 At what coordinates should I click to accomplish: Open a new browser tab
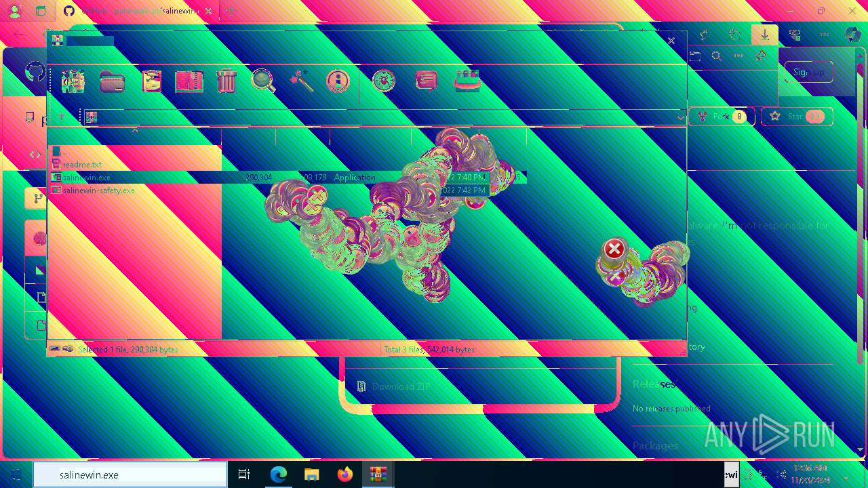point(231,12)
